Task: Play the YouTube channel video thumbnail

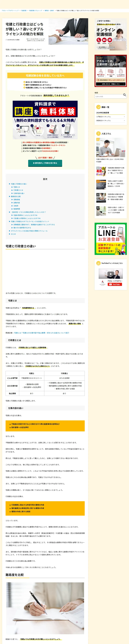Action: pos(111,274)
